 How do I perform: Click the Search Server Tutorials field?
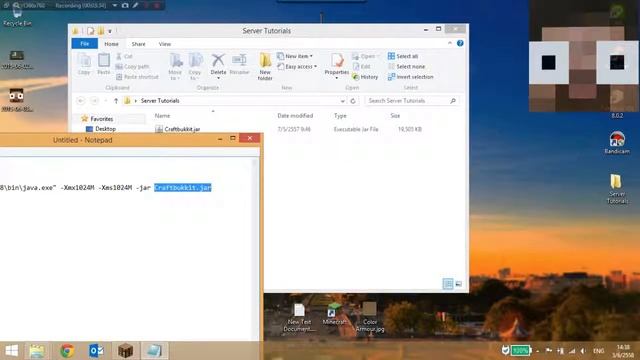click(411, 101)
